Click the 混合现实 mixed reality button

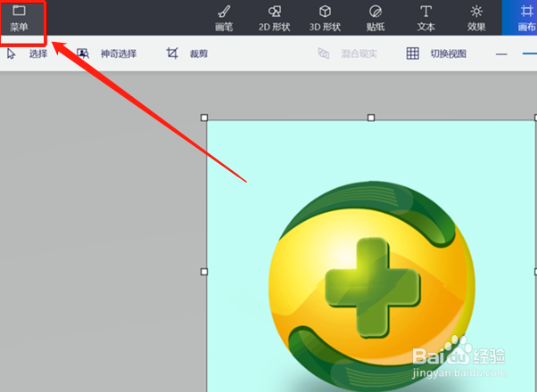(x=347, y=53)
